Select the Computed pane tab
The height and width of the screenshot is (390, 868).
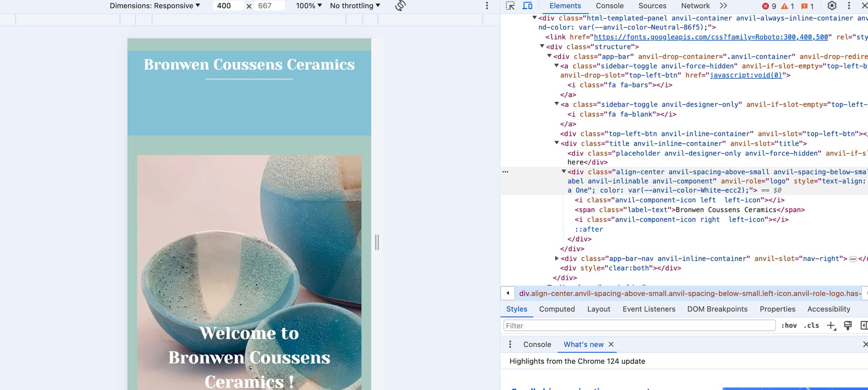557,309
